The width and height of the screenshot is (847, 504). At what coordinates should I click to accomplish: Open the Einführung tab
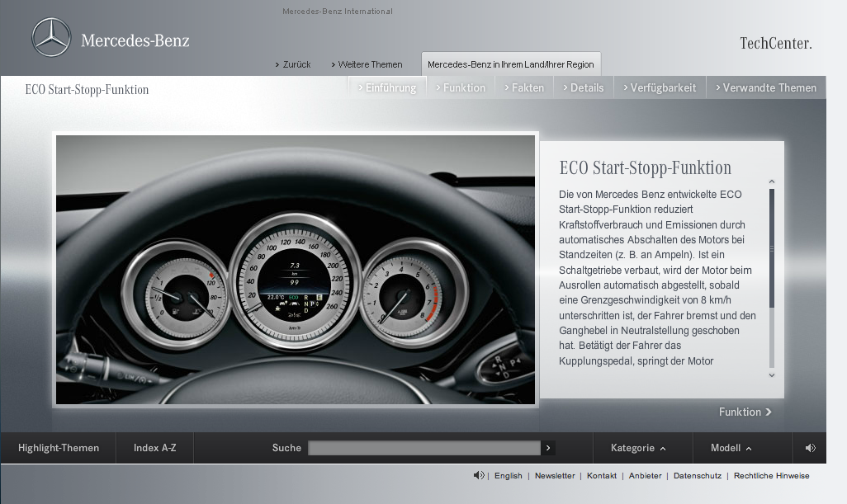tap(387, 87)
